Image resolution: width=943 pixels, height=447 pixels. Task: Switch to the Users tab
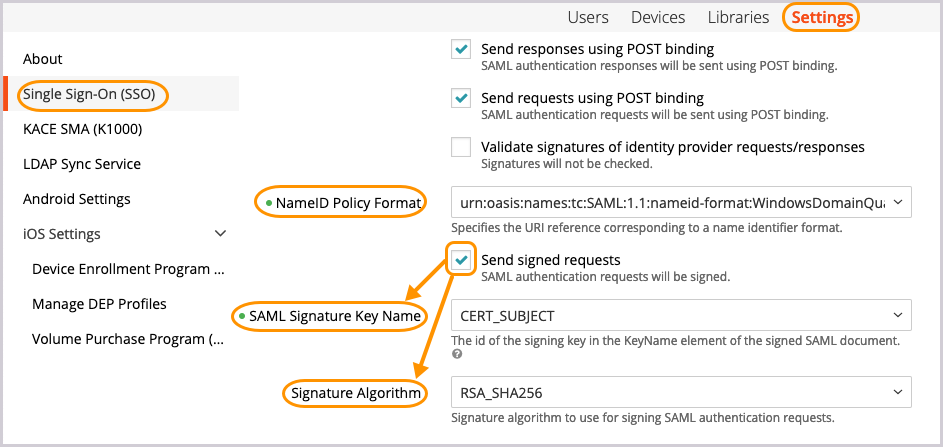tap(588, 17)
